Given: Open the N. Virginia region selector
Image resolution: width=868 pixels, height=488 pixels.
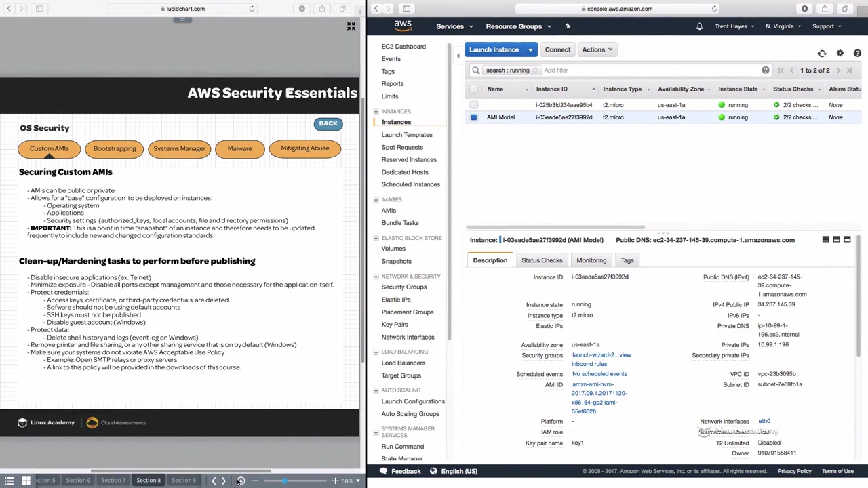Looking at the screenshot, I should [x=783, y=26].
